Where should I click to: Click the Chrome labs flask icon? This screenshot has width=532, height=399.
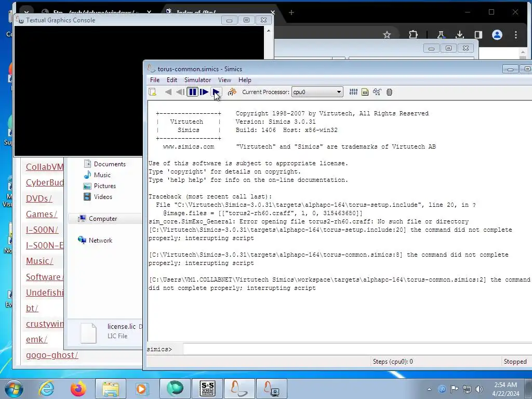[441, 35]
